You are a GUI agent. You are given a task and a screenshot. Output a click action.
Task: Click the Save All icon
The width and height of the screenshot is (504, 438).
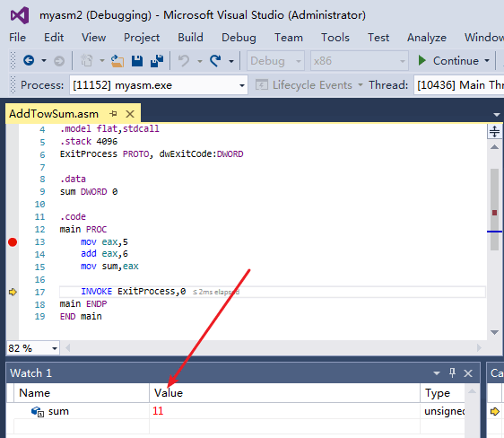[157, 61]
